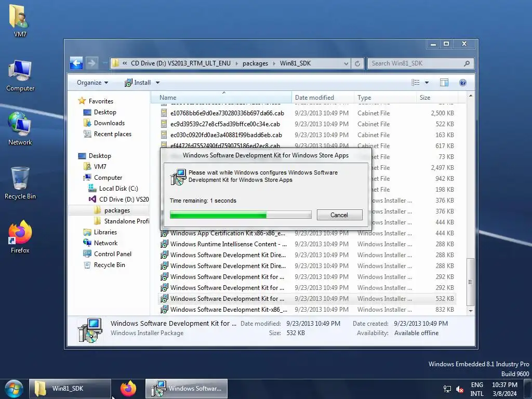This screenshot has height=399, width=532.
Task: Select ec030c0920fd0ae3a40881f99badd6eb.cab file
Action: 226,135
